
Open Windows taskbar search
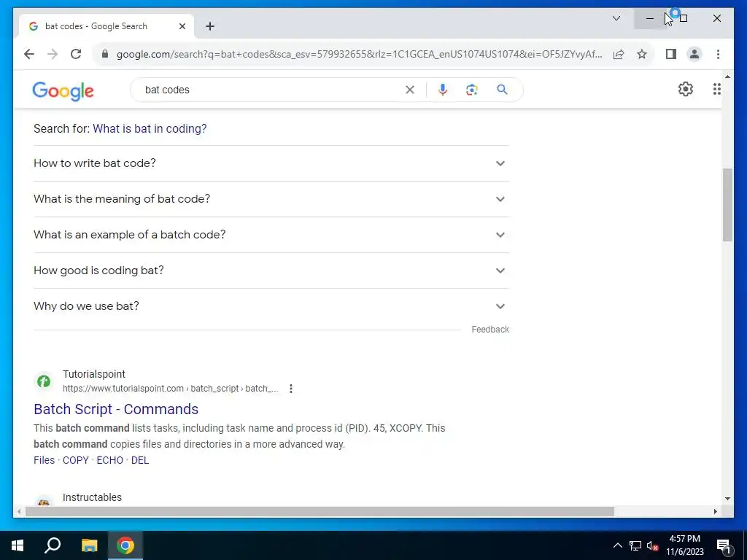coord(53,545)
